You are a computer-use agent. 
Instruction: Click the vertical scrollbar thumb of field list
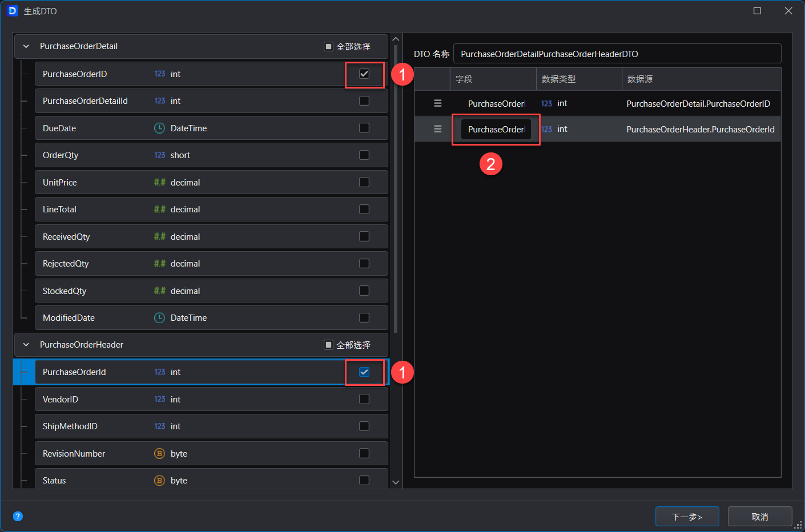[x=396, y=189]
